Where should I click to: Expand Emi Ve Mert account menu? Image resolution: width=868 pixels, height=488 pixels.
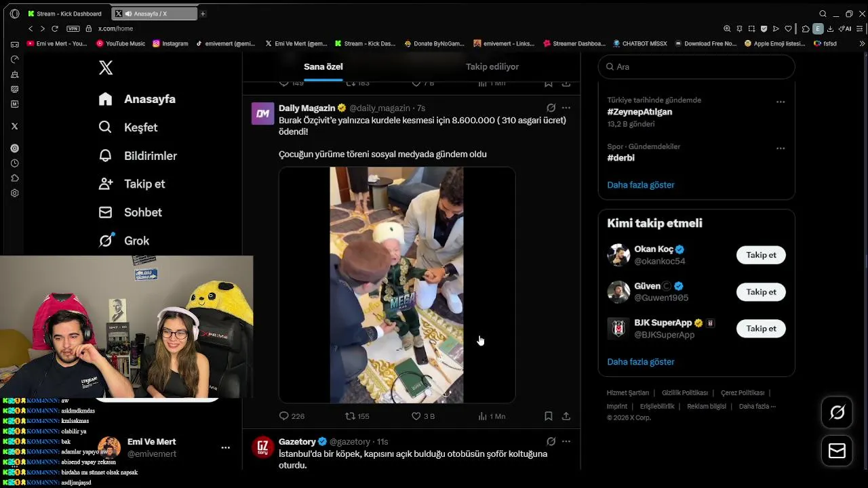(225, 447)
